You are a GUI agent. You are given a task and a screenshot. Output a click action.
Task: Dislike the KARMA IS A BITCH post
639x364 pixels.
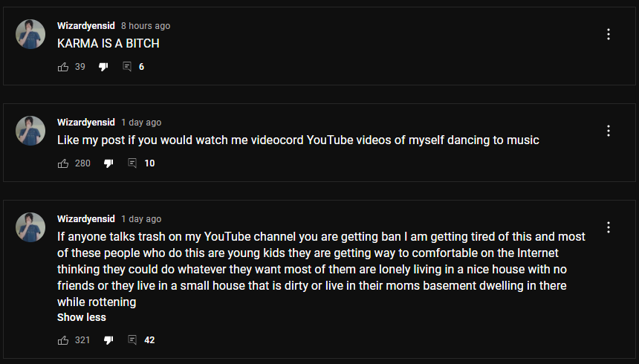103,67
